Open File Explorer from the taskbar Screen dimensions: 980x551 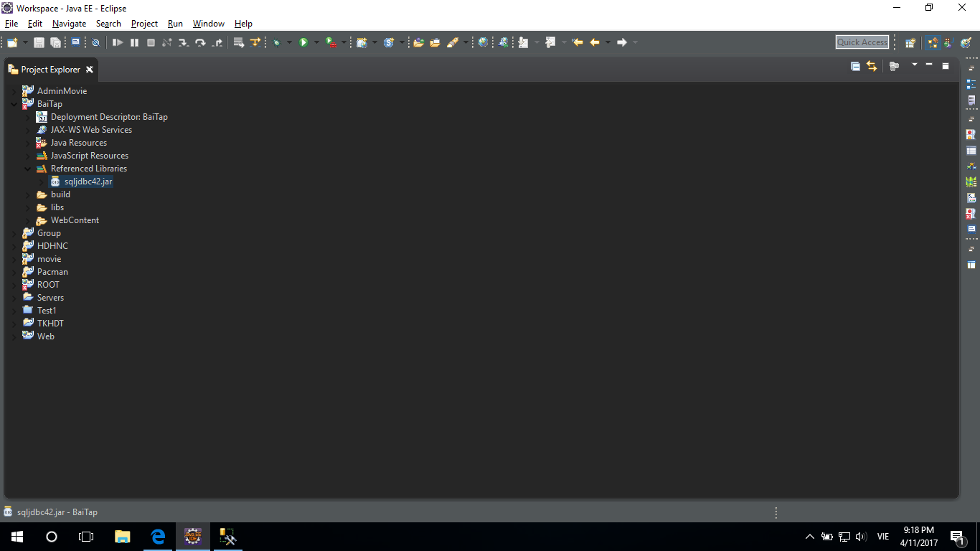[x=123, y=537]
